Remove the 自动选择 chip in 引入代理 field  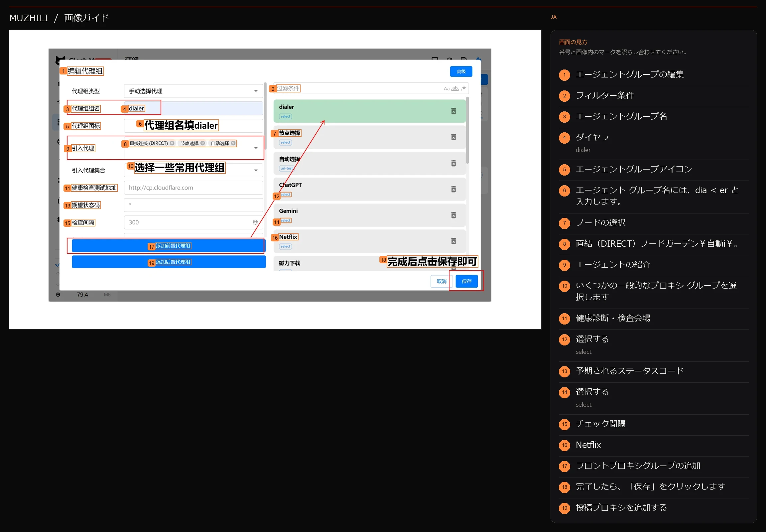coord(233,143)
